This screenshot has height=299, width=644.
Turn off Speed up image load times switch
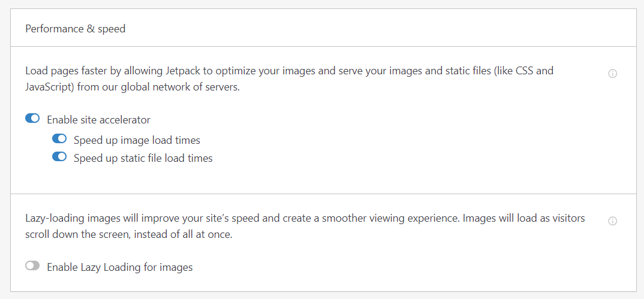click(59, 139)
